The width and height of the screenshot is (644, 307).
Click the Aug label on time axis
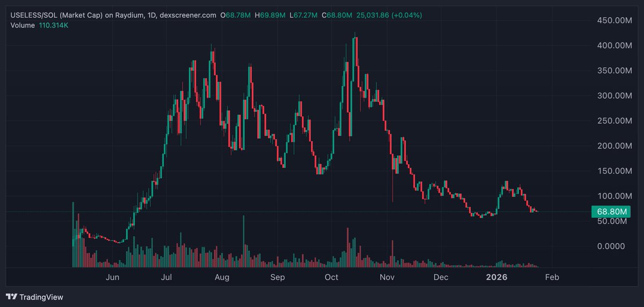[222, 277]
